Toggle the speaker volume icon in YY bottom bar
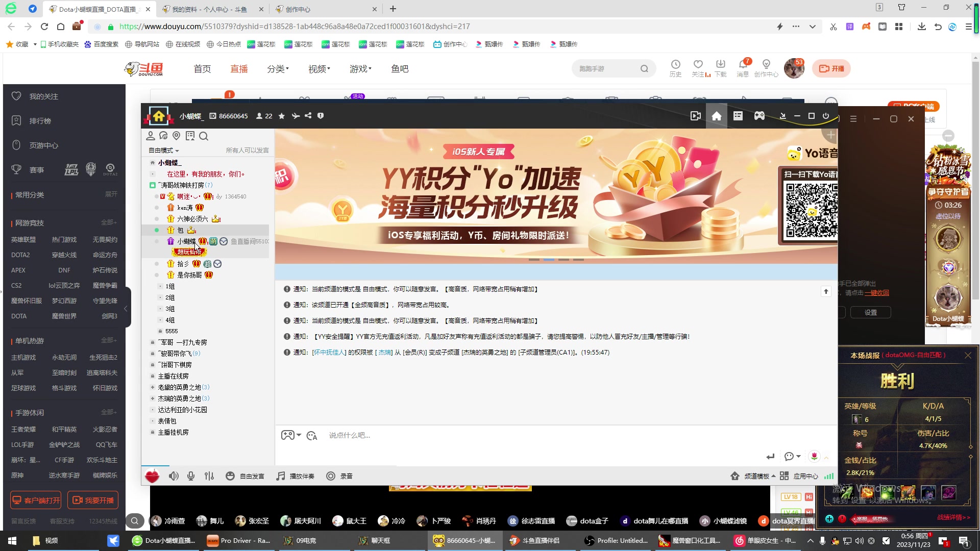The width and height of the screenshot is (980, 551). (174, 476)
